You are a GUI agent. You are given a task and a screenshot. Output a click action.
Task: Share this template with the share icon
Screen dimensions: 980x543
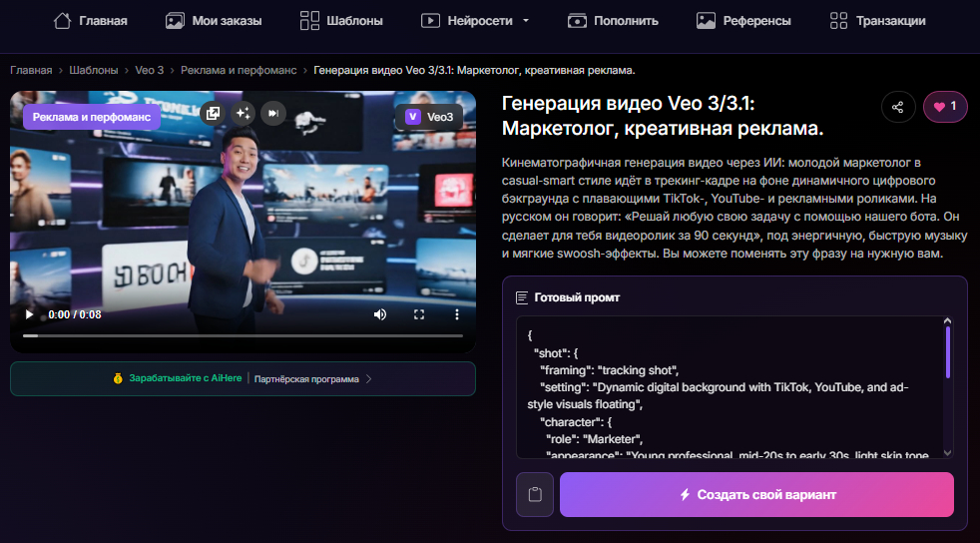[x=898, y=107]
